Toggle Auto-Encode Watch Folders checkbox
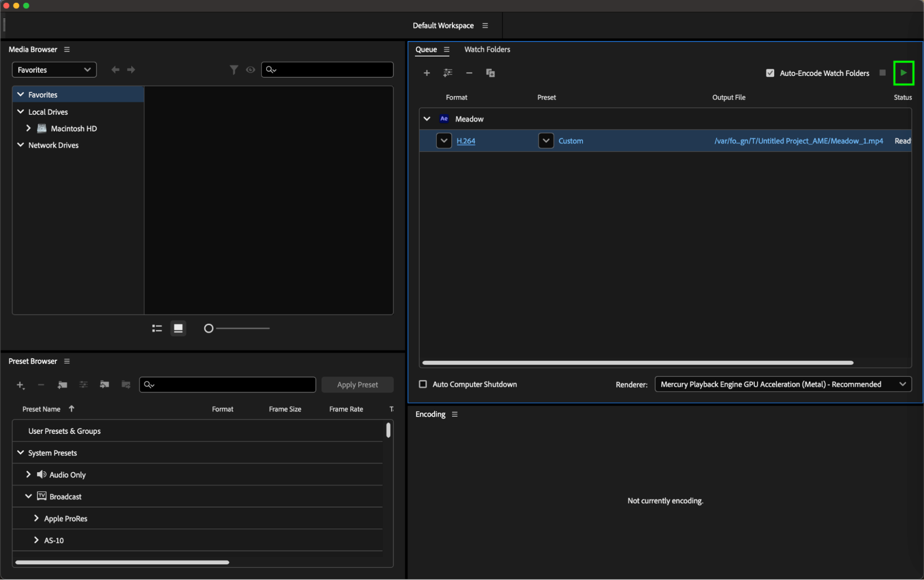 pos(770,73)
